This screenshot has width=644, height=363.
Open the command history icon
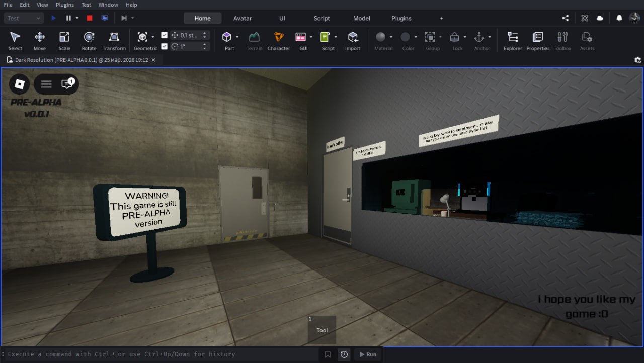click(344, 354)
